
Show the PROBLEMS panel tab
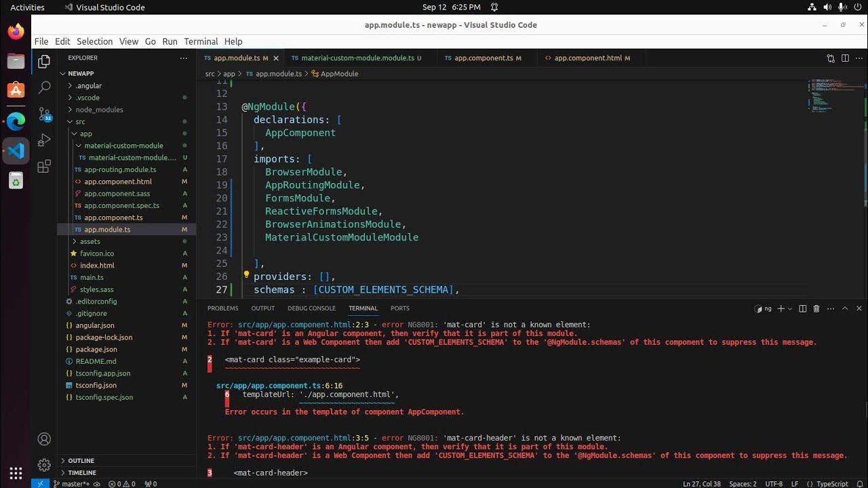pos(223,308)
